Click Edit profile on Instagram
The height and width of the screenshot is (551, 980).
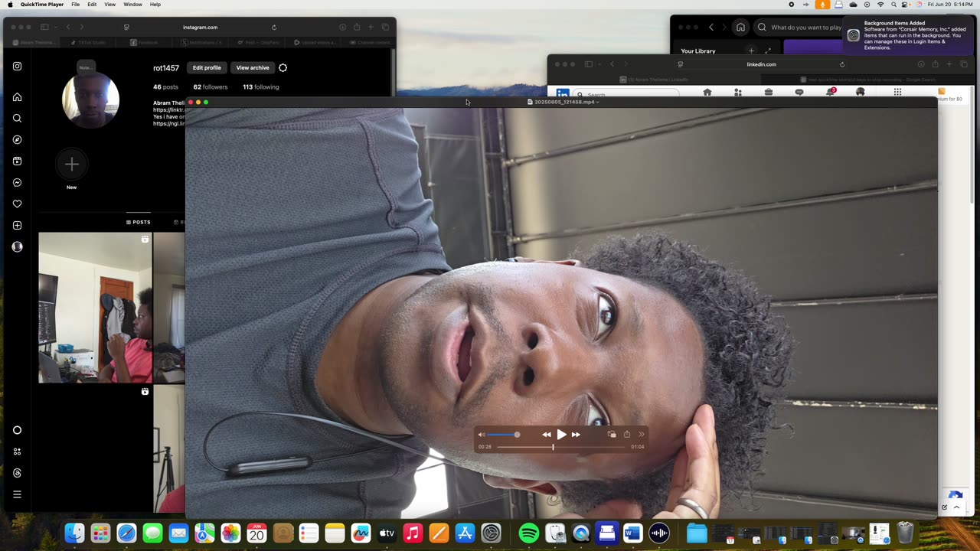click(x=207, y=67)
